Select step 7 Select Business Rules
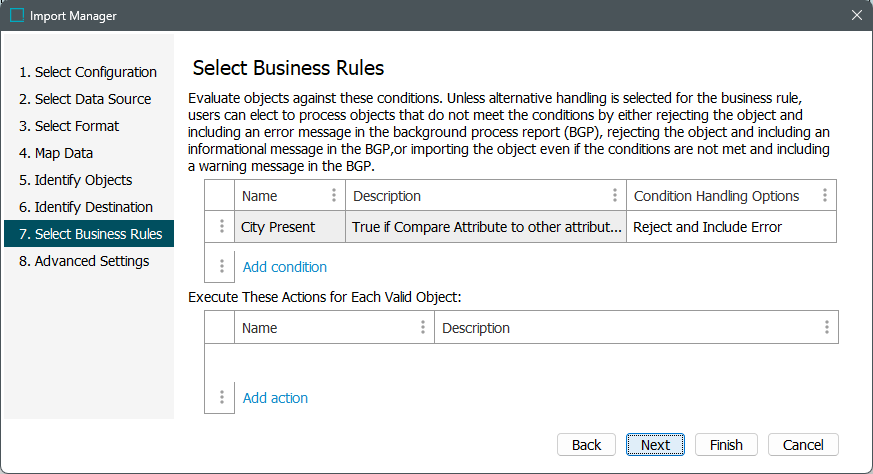The width and height of the screenshot is (873, 474). pos(89,233)
